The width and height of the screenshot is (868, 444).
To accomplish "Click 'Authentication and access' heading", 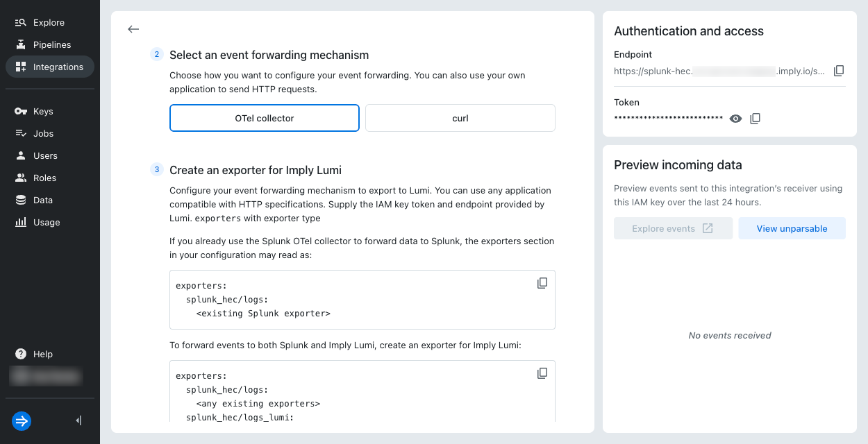I will [689, 31].
